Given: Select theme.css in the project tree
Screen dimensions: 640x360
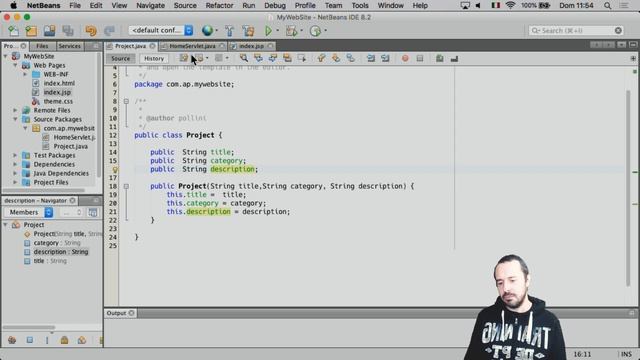Looking at the screenshot, I should tap(58, 101).
